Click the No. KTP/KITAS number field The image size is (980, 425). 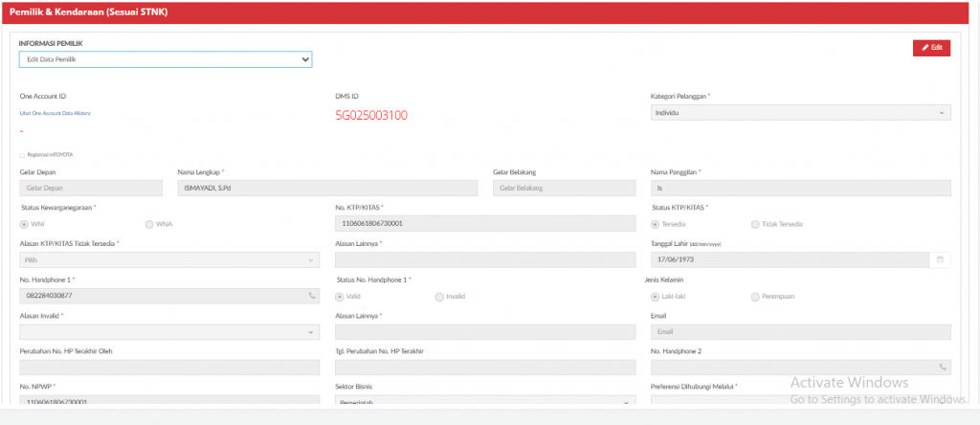pyautogui.click(x=485, y=224)
